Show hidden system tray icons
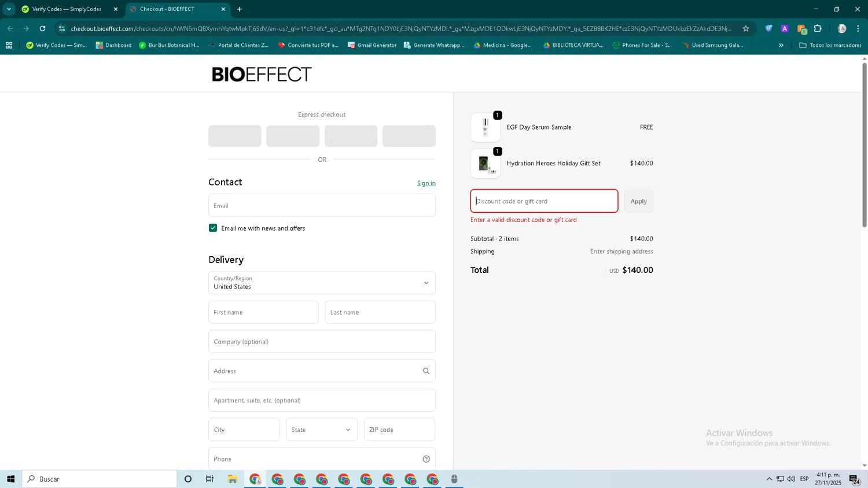Viewport: 868px width, 488px height. [x=769, y=479]
